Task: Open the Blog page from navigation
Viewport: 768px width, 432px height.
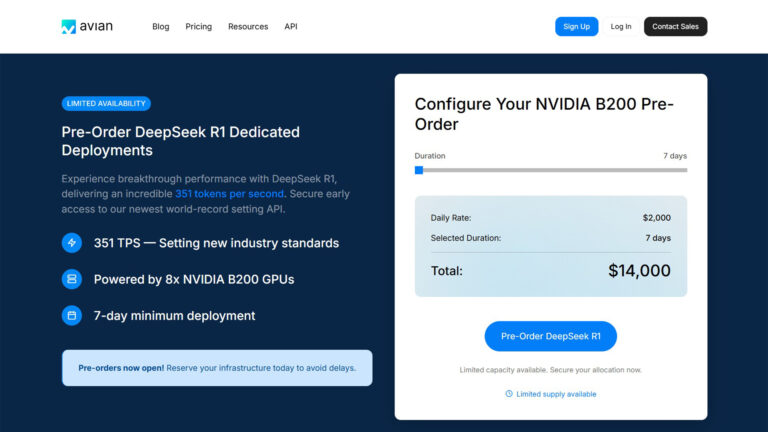Action: (160, 27)
